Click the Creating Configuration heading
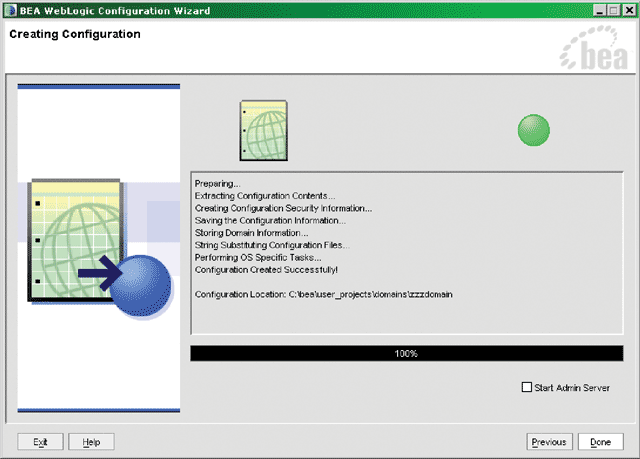Image resolution: width=640 pixels, height=459 pixels. 75,34
